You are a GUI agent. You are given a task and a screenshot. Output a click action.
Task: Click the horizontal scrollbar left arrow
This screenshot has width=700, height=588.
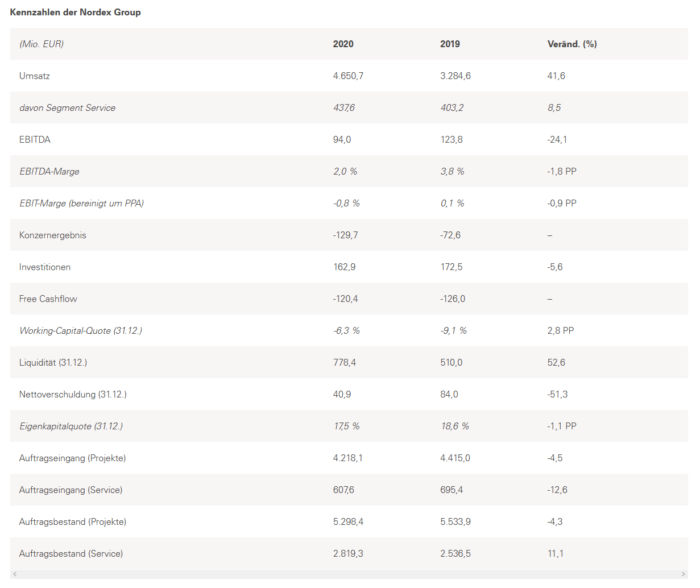click(15, 574)
